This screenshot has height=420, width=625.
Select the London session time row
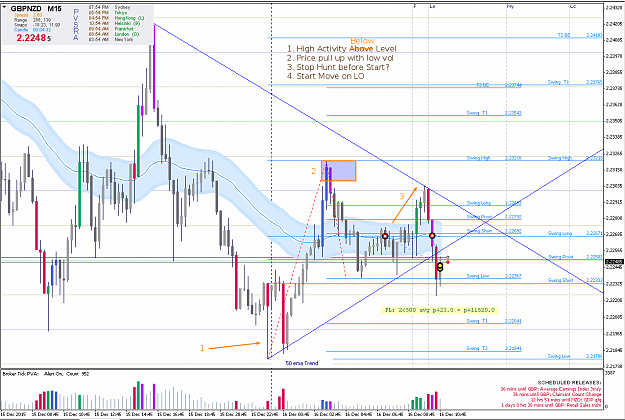coord(114,34)
